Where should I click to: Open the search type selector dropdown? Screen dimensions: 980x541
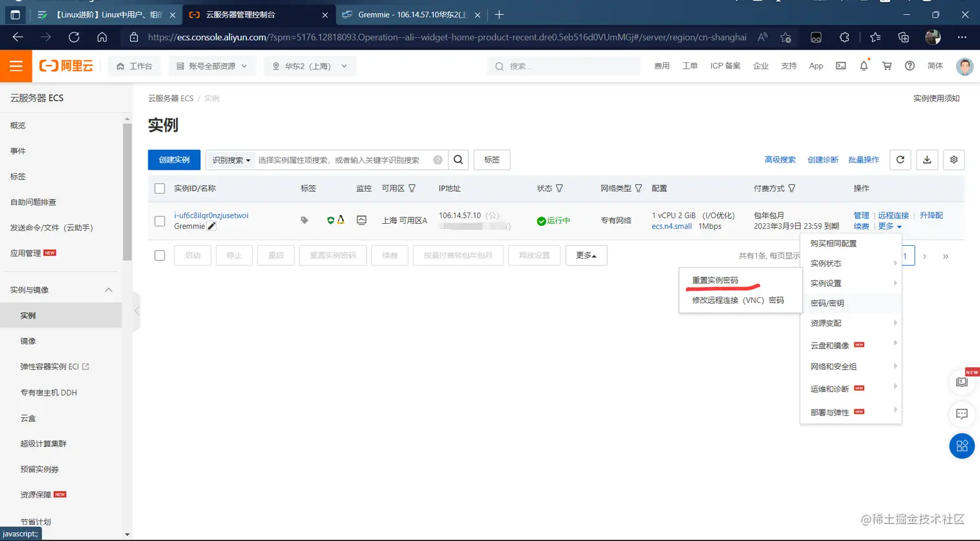pos(230,160)
